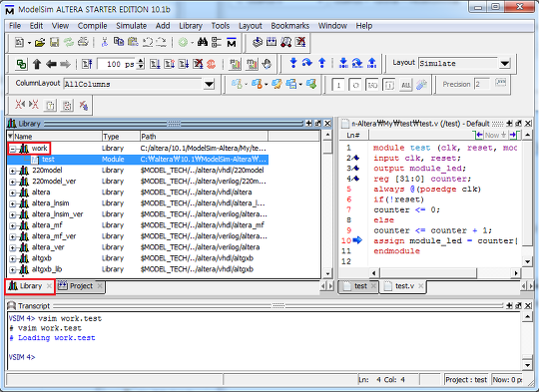Open the ColumnLayout AllColumns dropdown

point(209,84)
